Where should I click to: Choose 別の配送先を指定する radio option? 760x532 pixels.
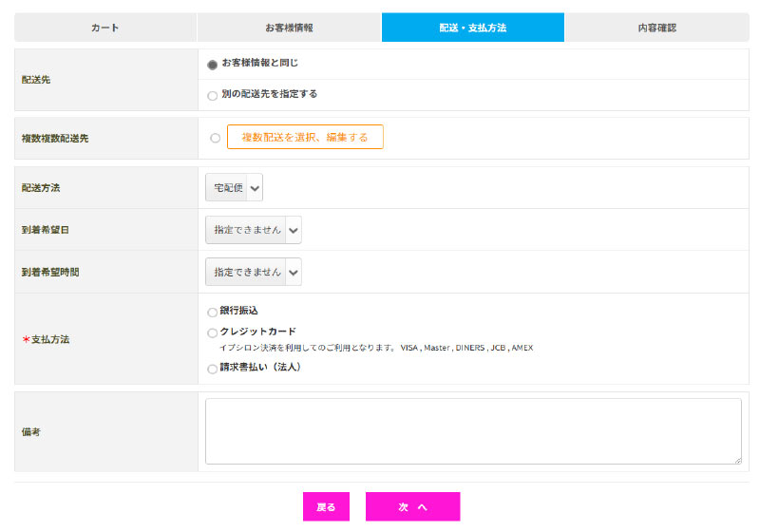(x=212, y=96)
